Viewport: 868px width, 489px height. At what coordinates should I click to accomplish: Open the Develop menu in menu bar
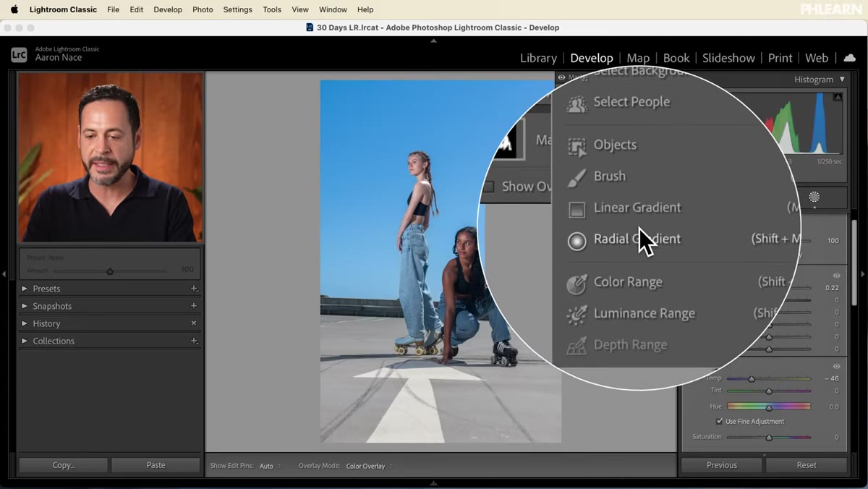pyautogui.click(x=168, y=9)
